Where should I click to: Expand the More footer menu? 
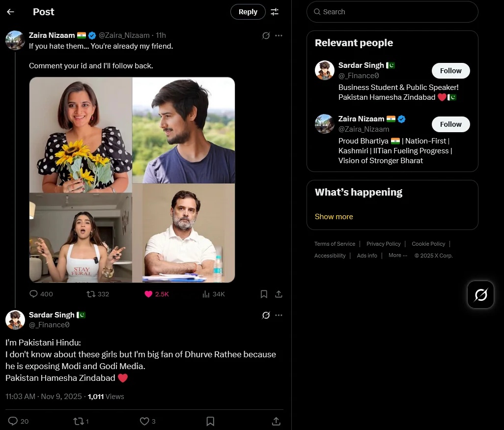tap(397, 256)
